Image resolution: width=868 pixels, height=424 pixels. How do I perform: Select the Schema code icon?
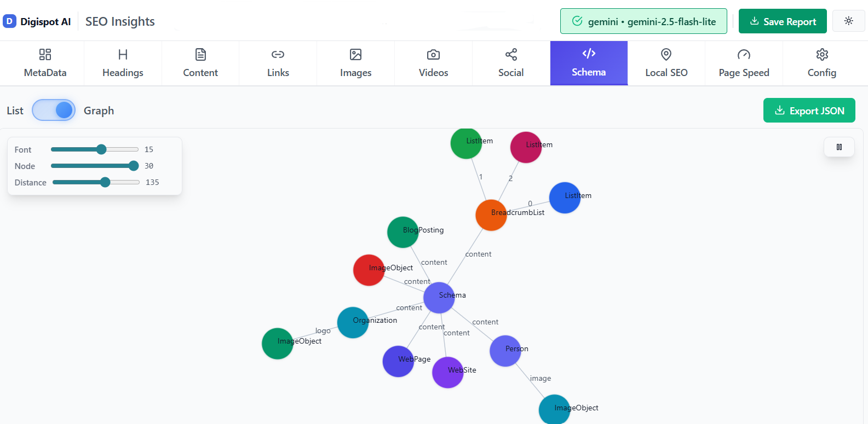coord(589,54)
